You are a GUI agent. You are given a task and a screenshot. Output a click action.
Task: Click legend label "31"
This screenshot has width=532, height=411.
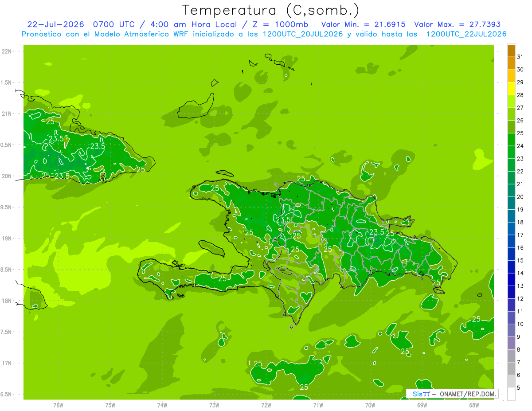point(520,57)
